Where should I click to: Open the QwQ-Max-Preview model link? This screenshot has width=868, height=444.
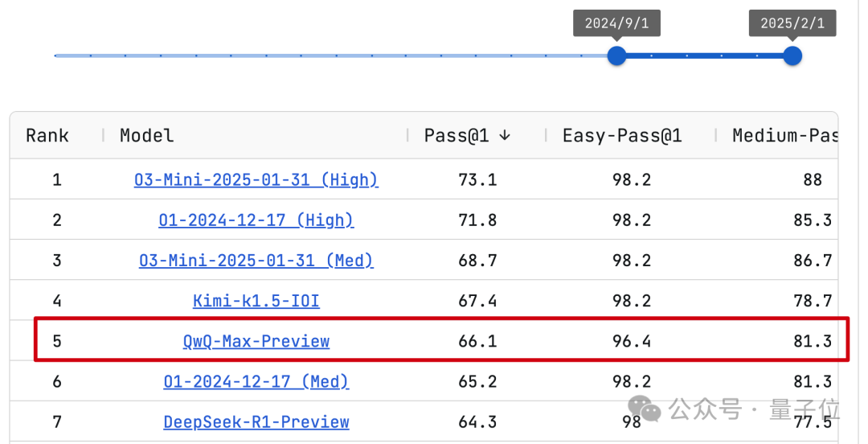coord(256,342)
